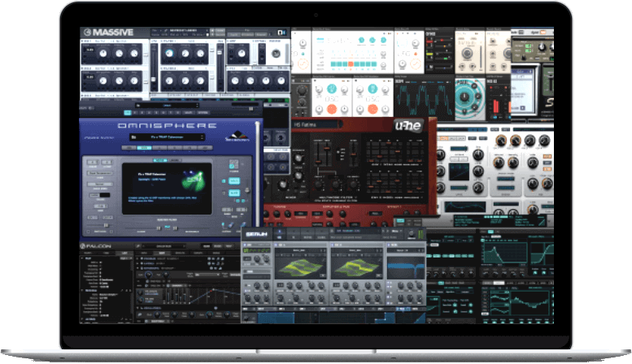The height and width of the screenshot is (364, 632).
Task: Toggle the upper large cyan button in Omnisphere
Action: tap(234, 181)
